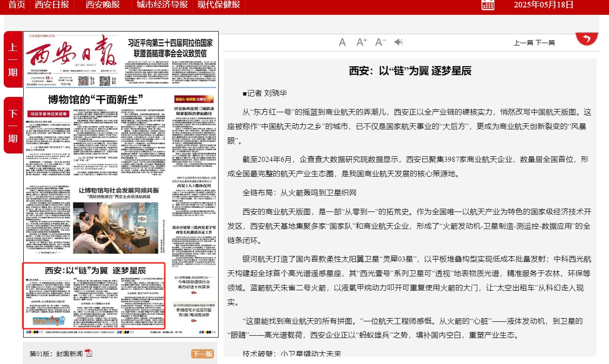Open 西安杭州昆明三城联动 article on the page

(x=194, y=110)
